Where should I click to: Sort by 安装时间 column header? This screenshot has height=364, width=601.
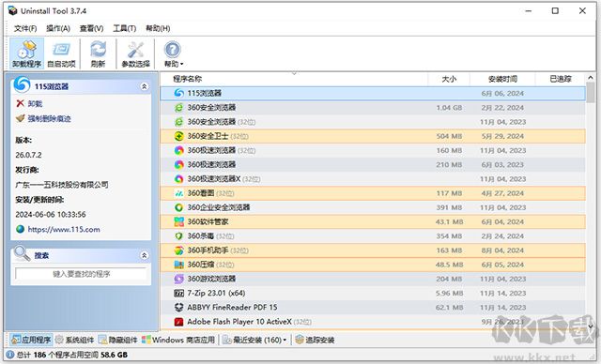[502, 79]
